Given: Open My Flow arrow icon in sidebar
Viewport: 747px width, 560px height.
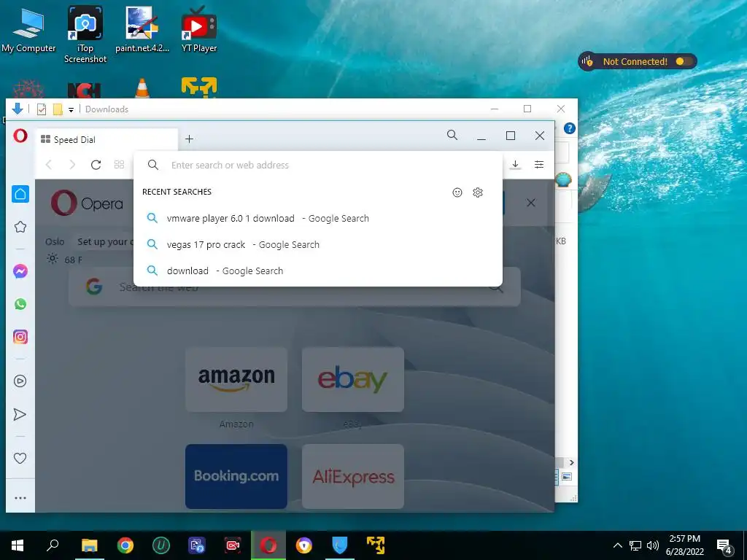Looking at the screenshot, I should (x=20, y=414).
